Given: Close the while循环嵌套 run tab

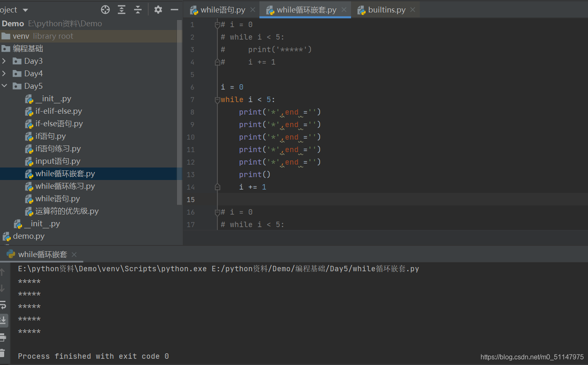Looking at the screenshot, I should 74,255.
